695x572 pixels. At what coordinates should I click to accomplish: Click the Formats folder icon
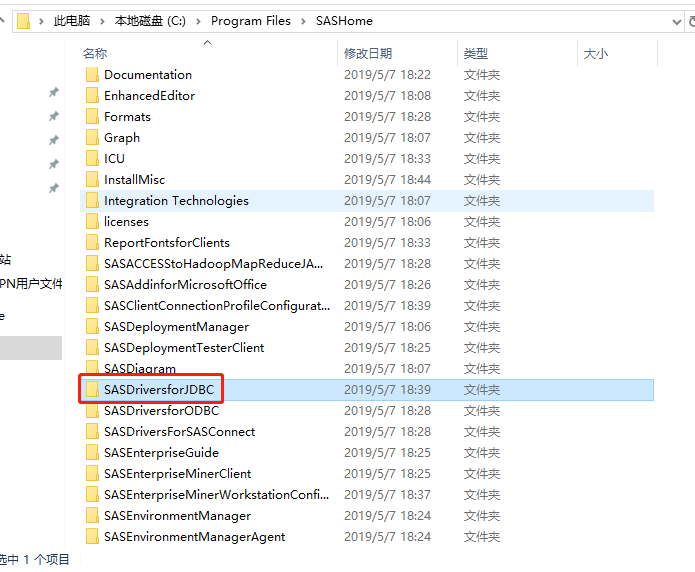pyautogui.click(x=92, y=117)
